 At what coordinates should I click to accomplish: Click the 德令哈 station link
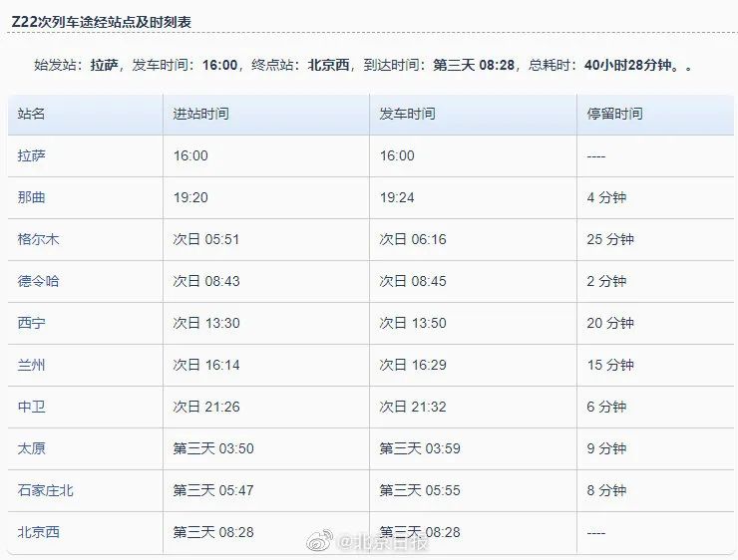[39, 281]
